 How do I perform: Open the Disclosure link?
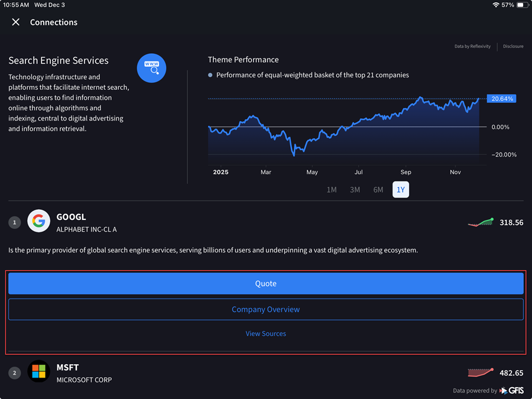513,46
